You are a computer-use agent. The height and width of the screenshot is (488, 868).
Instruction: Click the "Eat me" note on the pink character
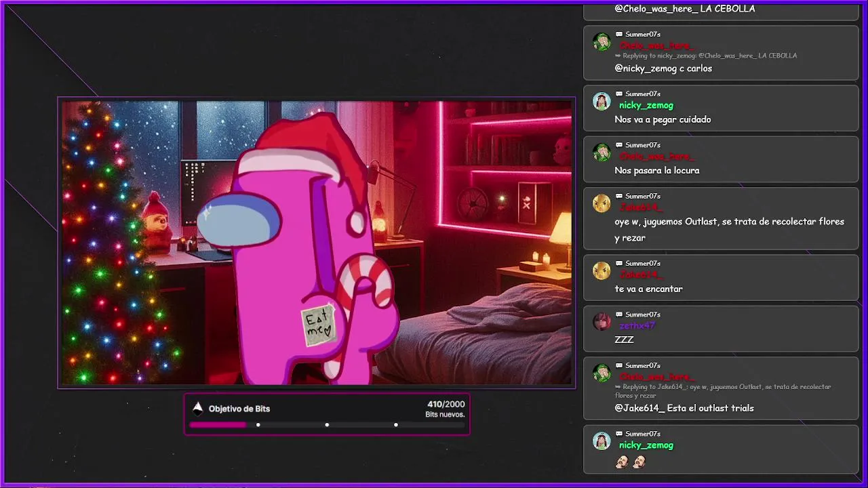click(319, 325)
